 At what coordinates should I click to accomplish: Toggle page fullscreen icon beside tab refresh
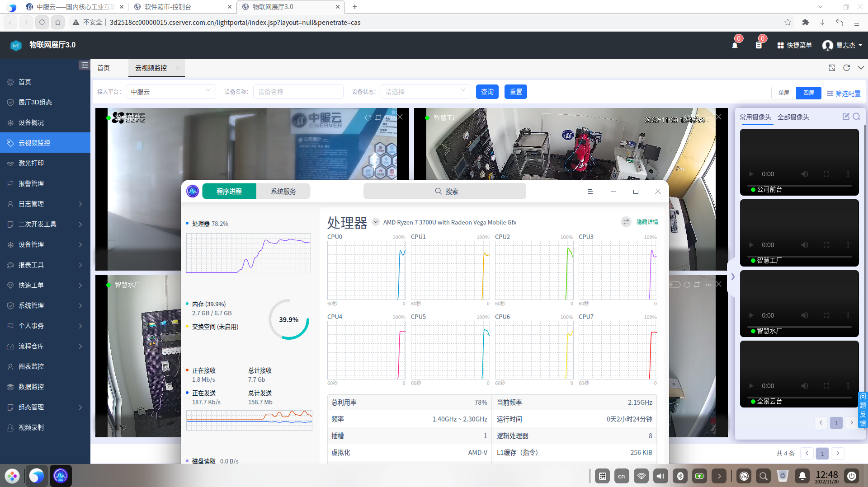click(x=832, y=68)
